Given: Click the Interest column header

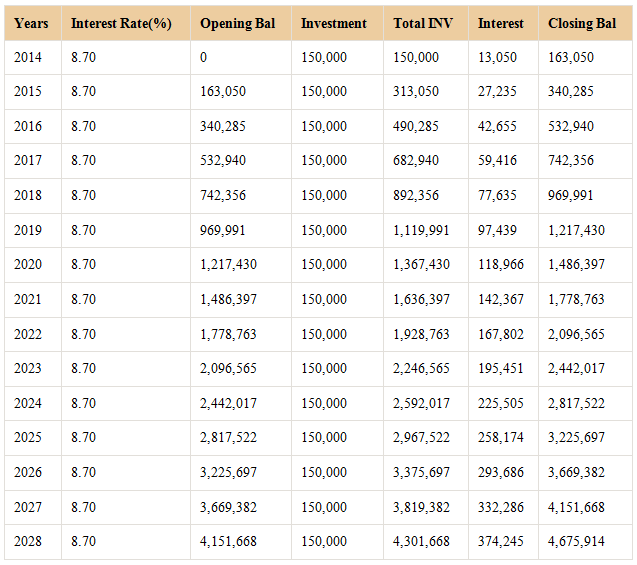Looking at the screenshot, I should coord(500,23).
